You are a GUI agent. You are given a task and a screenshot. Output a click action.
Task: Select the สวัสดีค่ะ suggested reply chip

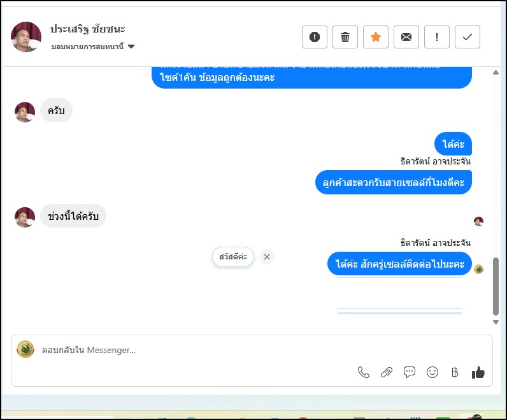[233, 257]
